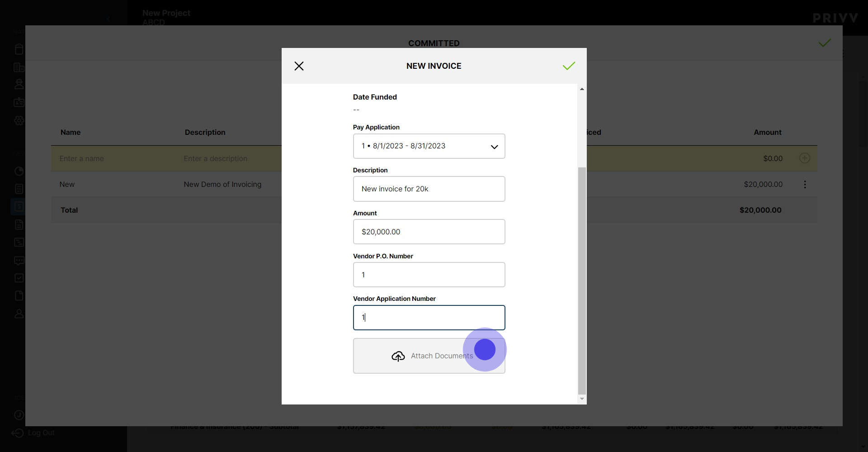Click the $20,000.00 amount in New row
Image resolution: width=868 pixels, height=452 pixels.
pos(763,185)
